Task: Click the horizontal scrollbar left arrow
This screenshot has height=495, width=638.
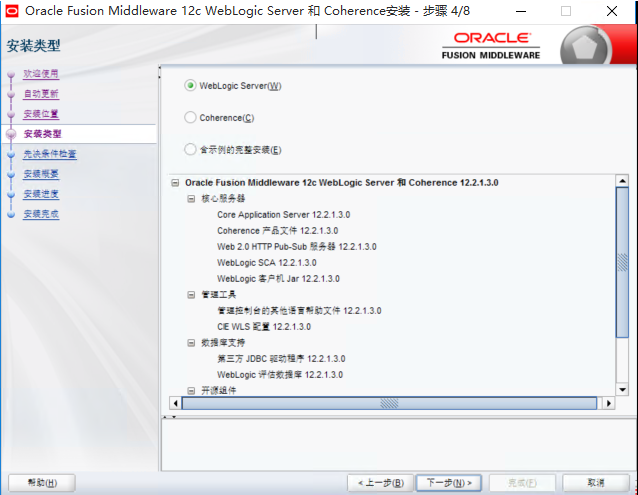Action: tap(175, 403)
